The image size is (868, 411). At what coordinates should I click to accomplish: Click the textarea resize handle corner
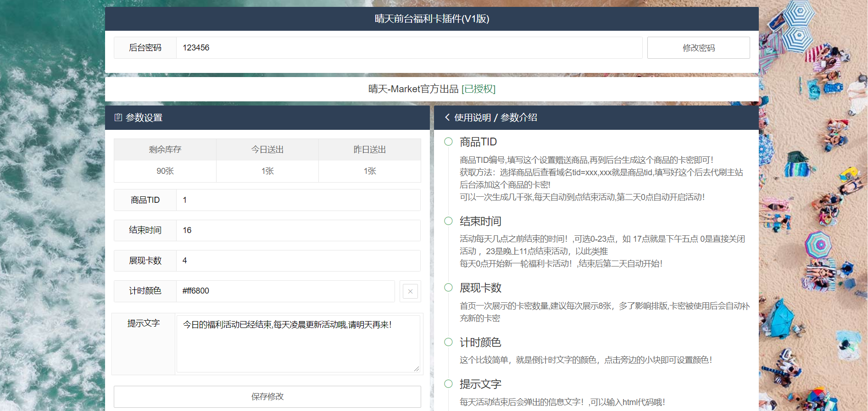(x=417, y=369)
